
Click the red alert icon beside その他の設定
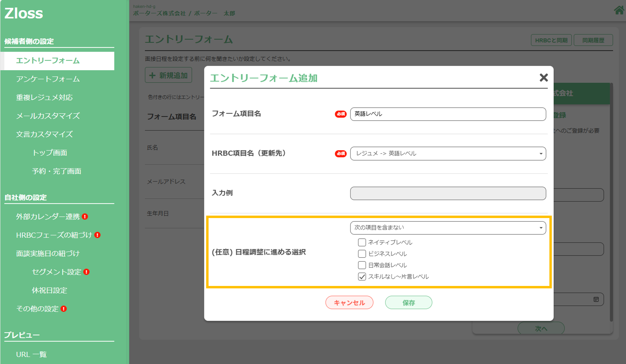64,309
